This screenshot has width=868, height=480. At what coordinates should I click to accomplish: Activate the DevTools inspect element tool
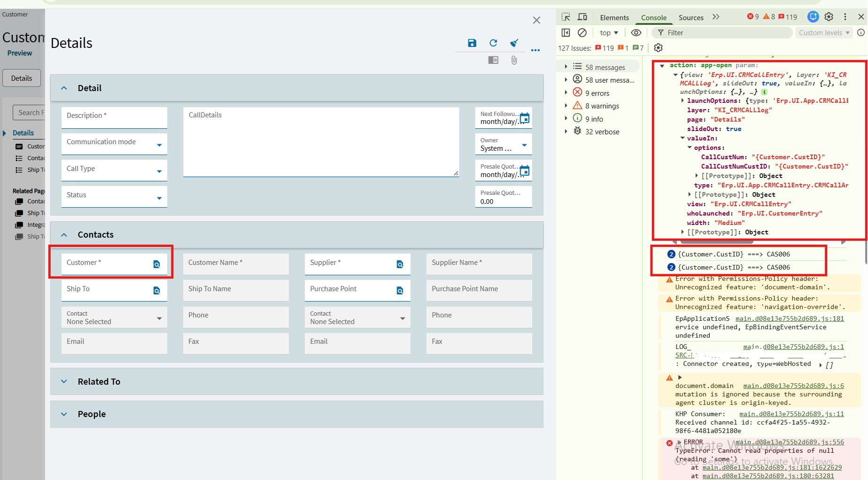pos(566,17)
